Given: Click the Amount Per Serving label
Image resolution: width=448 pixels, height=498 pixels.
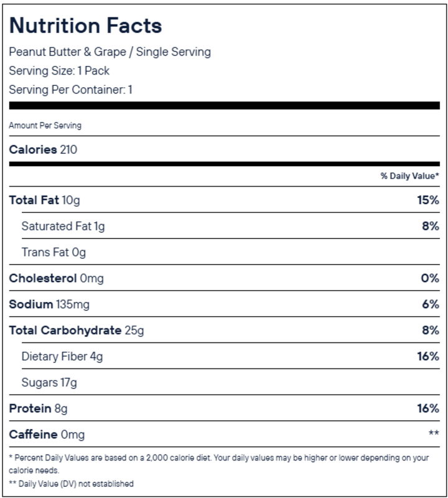Looking at the screenshot, I should pyautogui.click(x=45, y=125).
